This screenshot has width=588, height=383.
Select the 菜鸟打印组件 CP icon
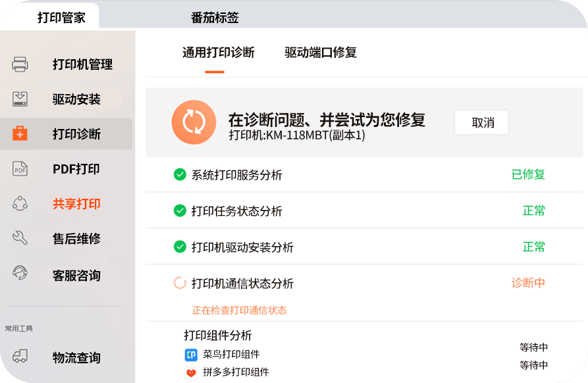(x=190, y=355)
